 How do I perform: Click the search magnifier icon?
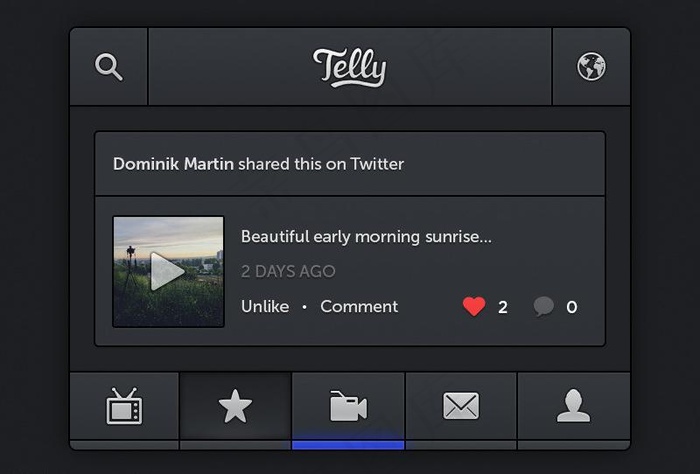[x=108, y=67]
